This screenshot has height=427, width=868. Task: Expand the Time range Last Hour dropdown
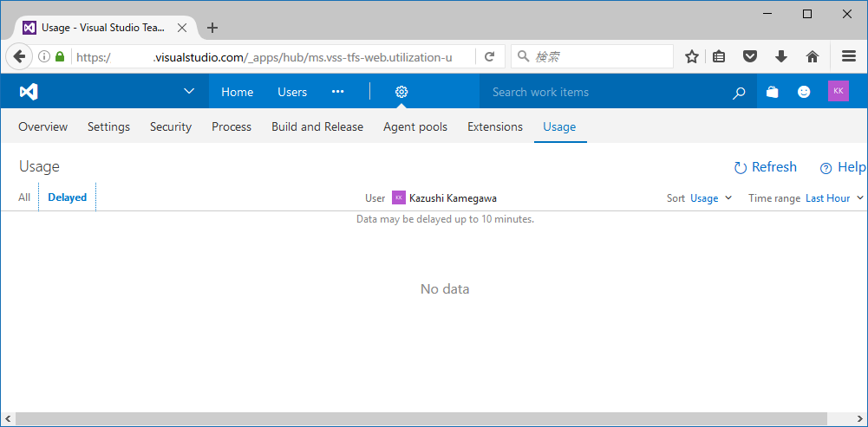tap(834, 198)
